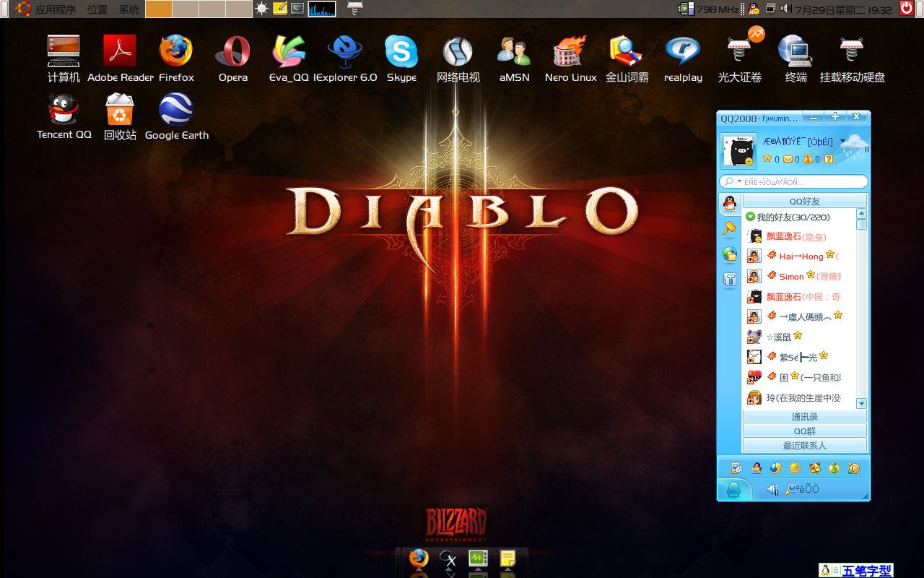Switch to the 通讯录 panel tab
The height and width of the screenshot is (578, 924).
(805, 417)
